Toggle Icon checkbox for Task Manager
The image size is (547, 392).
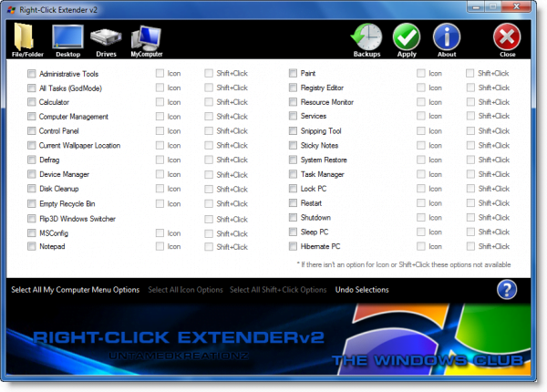click(421, 174)
